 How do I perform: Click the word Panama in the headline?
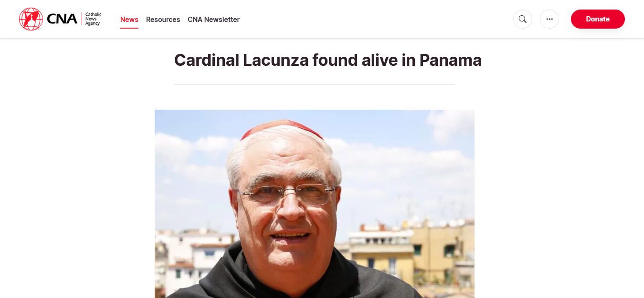click(x=451, y=60)
